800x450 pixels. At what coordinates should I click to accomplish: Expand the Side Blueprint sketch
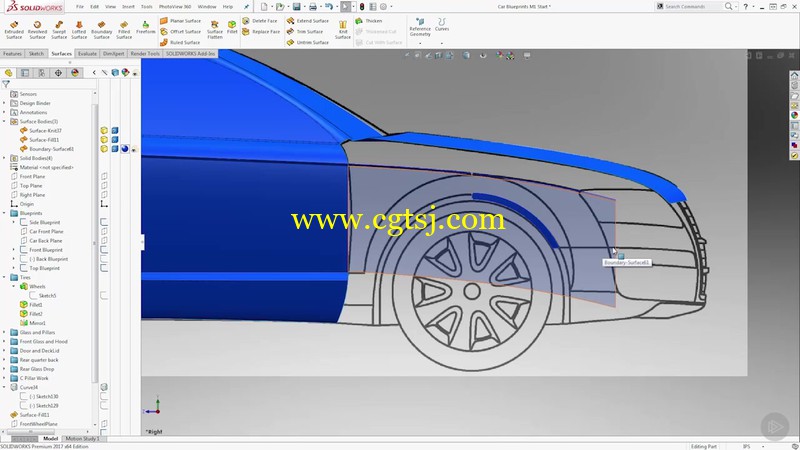[x=14, y=222]
